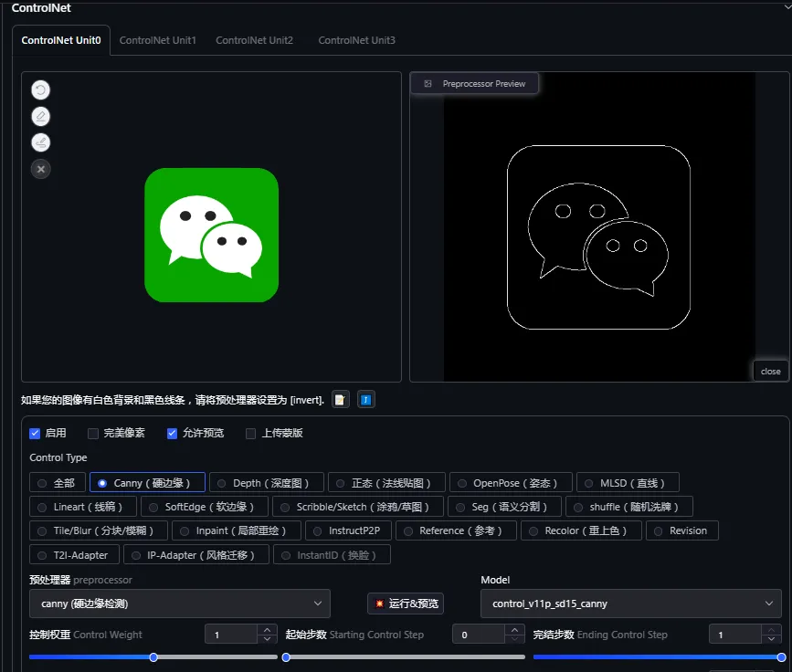Expand the Model dropdown control_v11p_sd15_canny

click(630, 604)
